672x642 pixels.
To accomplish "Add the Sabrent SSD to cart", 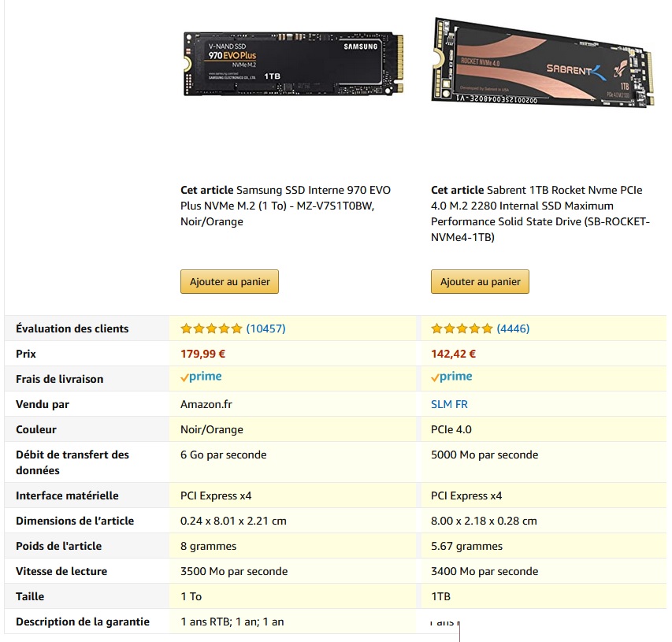I will 480,281.
